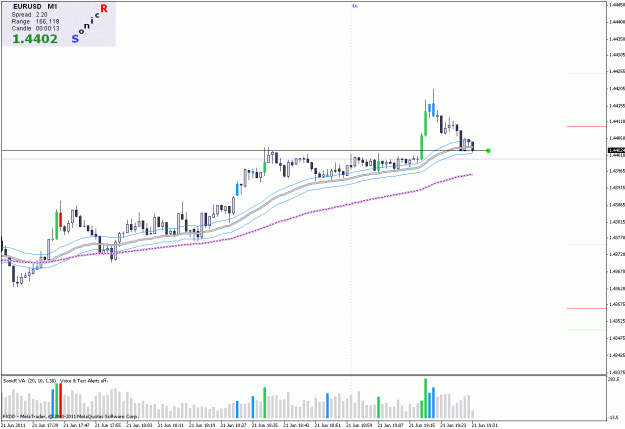Screen dimensions: 625x429
Task: Click the black current-price tag on the price axis
Action: coord(616,150)
